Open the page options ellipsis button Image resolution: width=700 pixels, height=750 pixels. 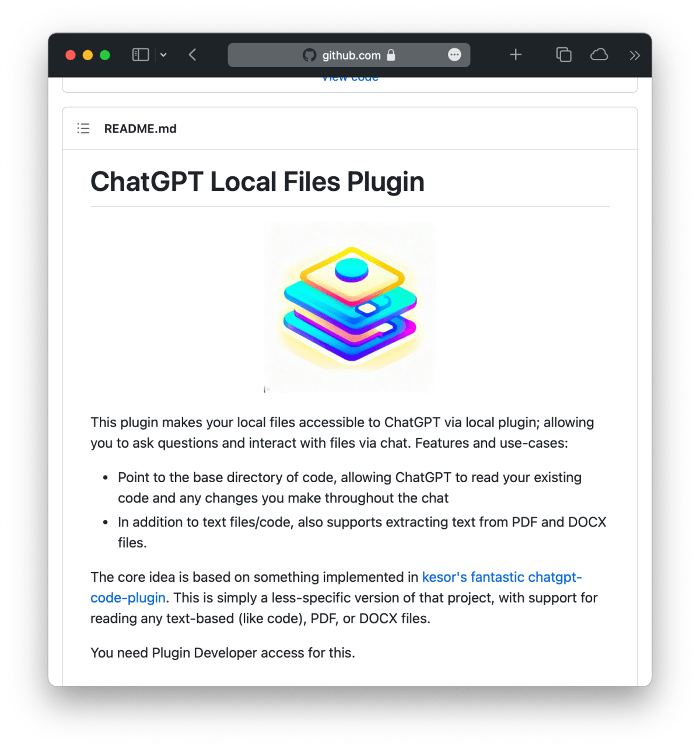point(454,55)
